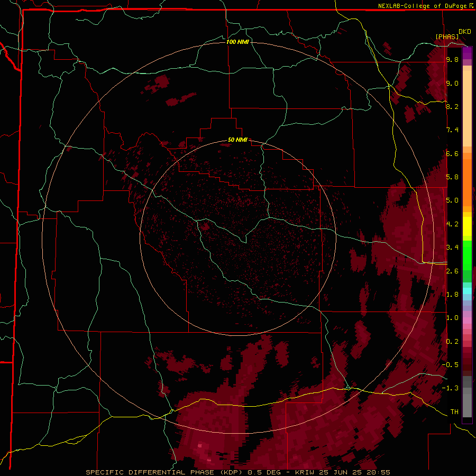Pick the purple segment at top of color bar

[x=467, y=53]
